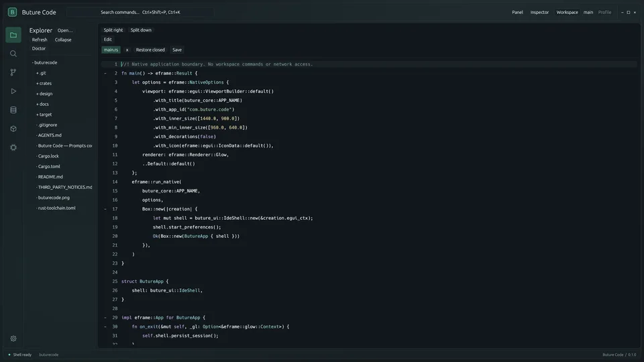
Task: Click Split right button
Action: (113, 30)
